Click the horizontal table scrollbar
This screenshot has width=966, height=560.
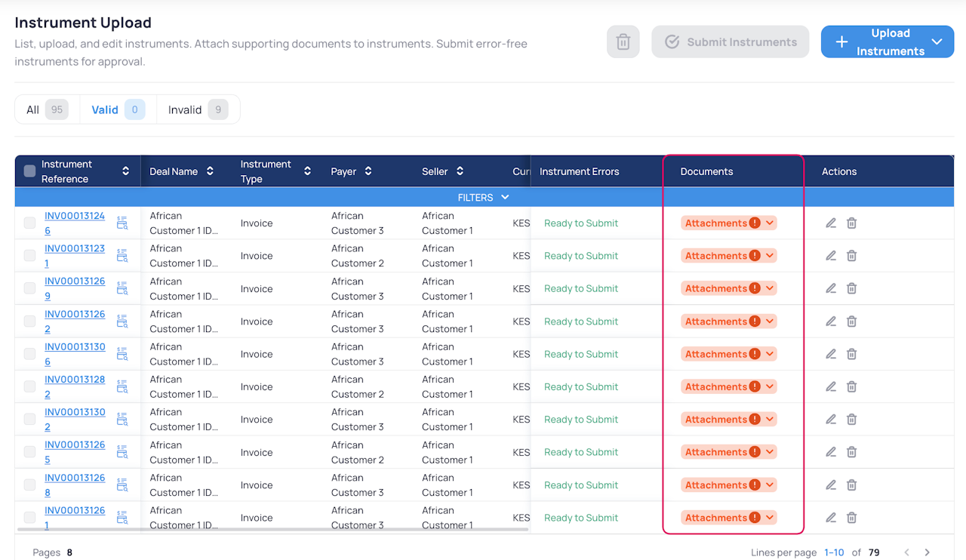coord(272,530)
